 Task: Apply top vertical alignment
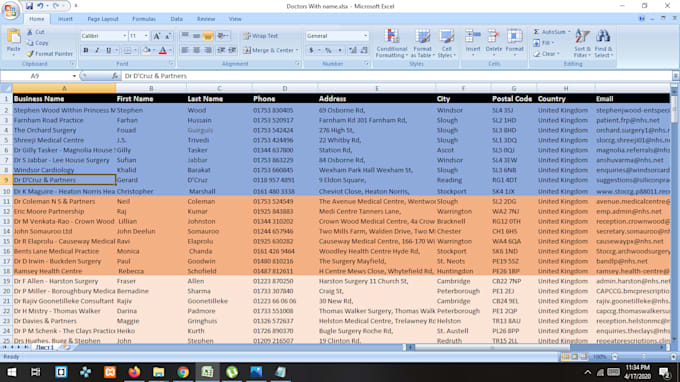point(185,36)
